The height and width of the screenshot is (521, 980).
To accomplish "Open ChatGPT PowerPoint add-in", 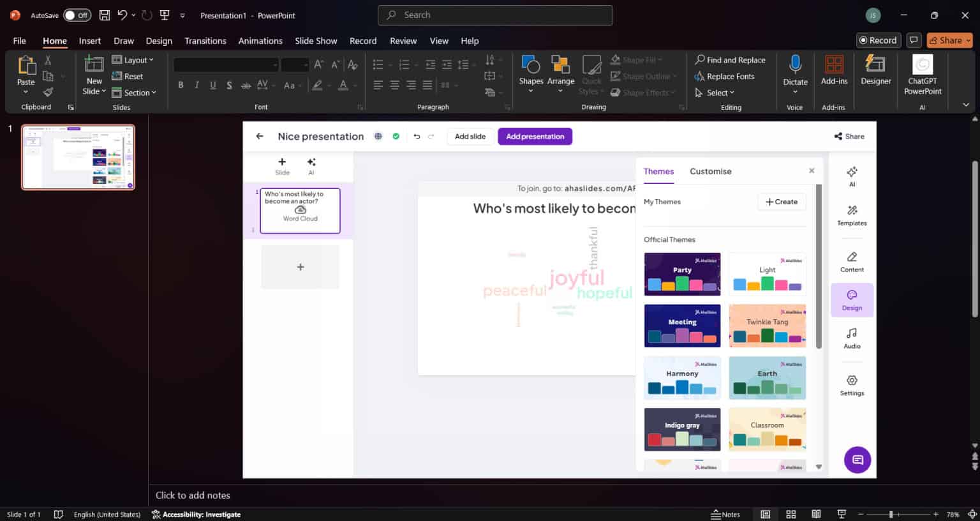I will click(923, 73).
